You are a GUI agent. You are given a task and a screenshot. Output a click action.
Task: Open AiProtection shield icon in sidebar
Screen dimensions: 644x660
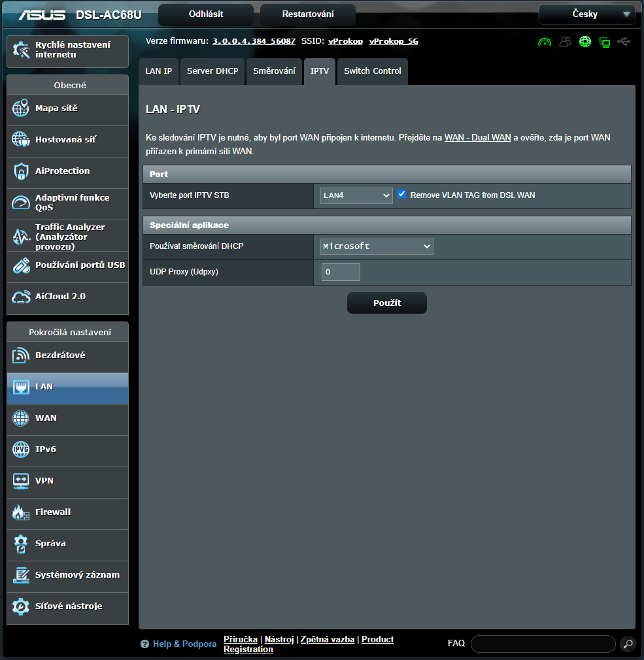[x=21, y=171]
